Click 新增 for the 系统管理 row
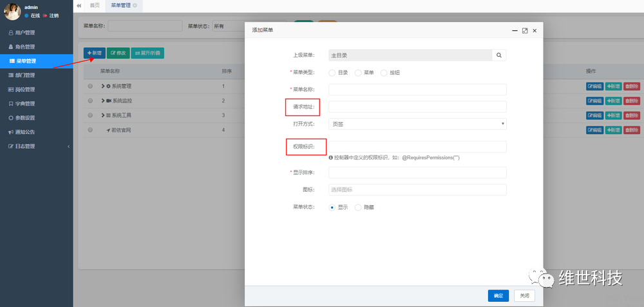The width and height of the screenshot is (644, 307). pyautogui.click(x=614, y=86)
